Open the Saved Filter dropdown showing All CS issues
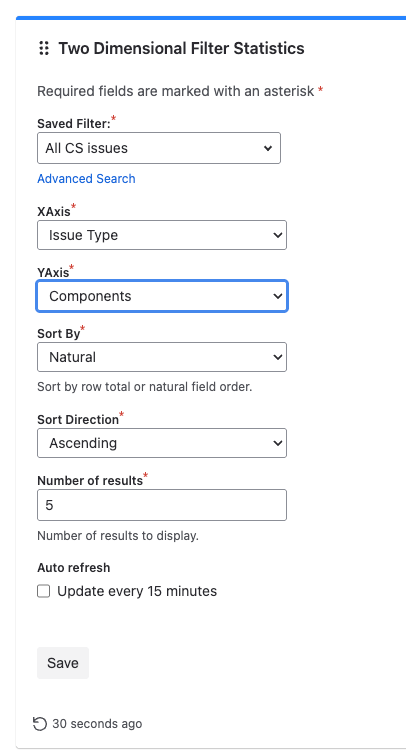Image resolution: width=406 pixels, height=751 pixels. click(159, 148)
